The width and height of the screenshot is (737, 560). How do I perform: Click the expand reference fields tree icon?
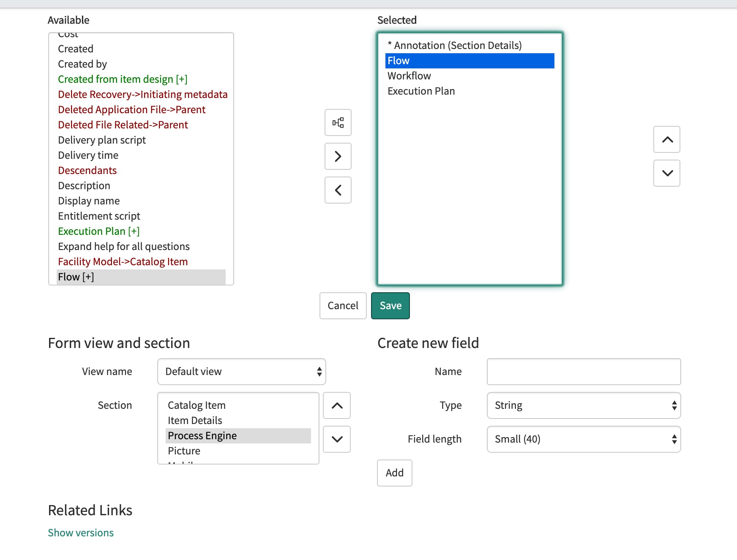point(338,122)
